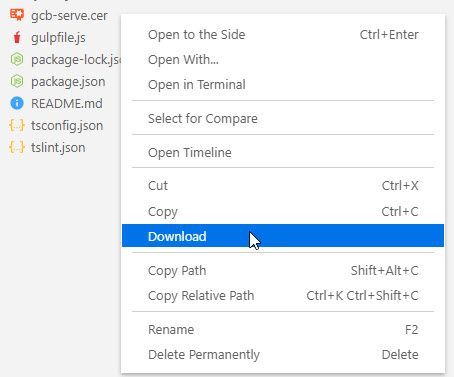Screen dimensions: 454x377
Task: Open the gcb-serve.cer file
Action: (x=69, y=16)
